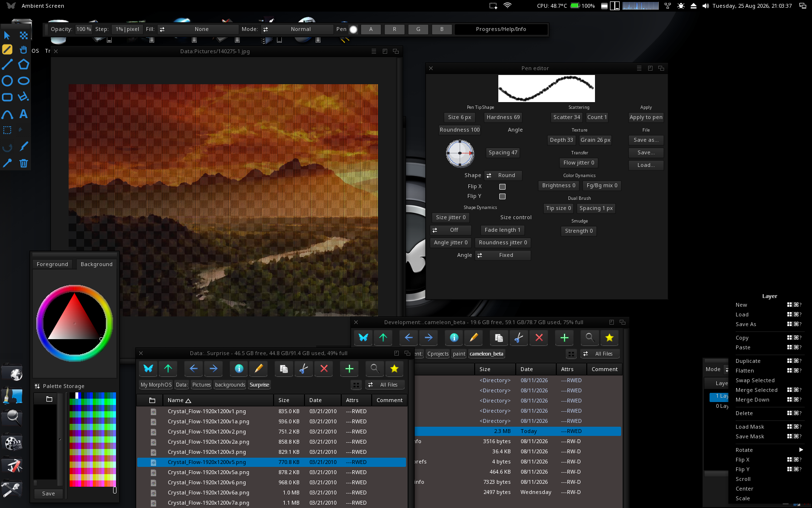Switch to the Background color tab
Viewport: 812px width, 508px height.
click(x=97, y=264)
